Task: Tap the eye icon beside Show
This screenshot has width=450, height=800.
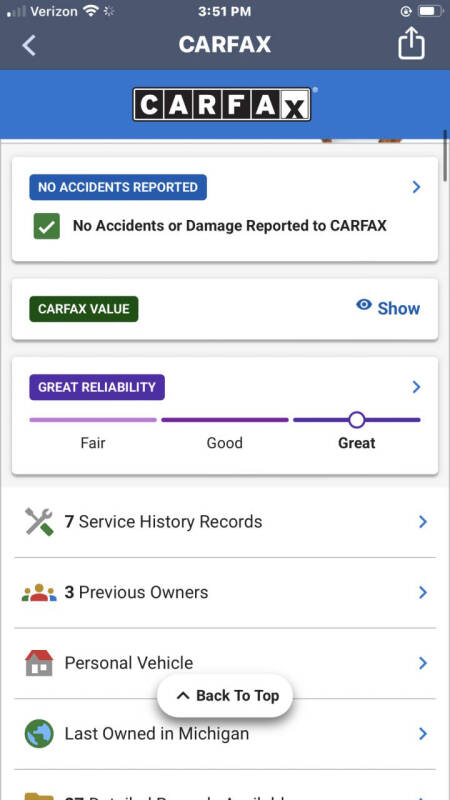Action: pos(364,305)
